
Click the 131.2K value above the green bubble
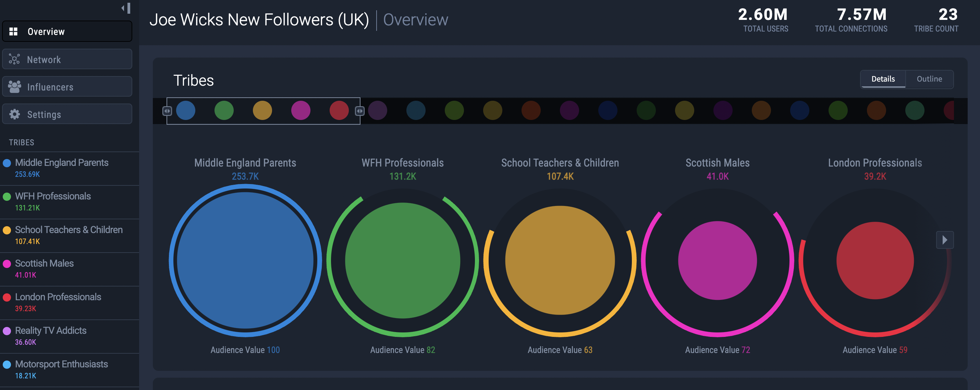[403, 176]
